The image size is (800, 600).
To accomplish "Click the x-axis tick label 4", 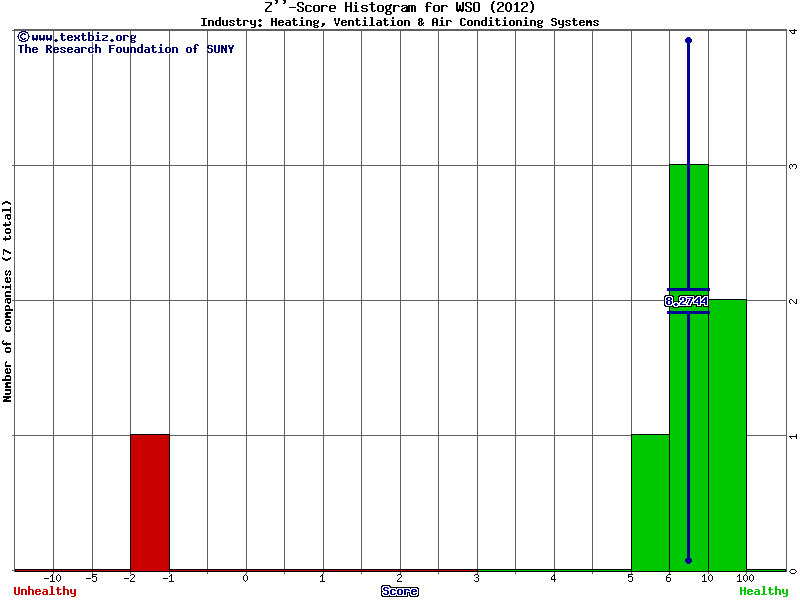I will [554, 578].
